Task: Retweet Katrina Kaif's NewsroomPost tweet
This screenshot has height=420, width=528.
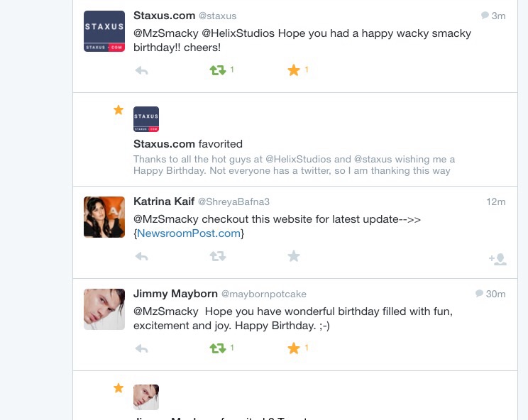Action: tap(218, 256)
